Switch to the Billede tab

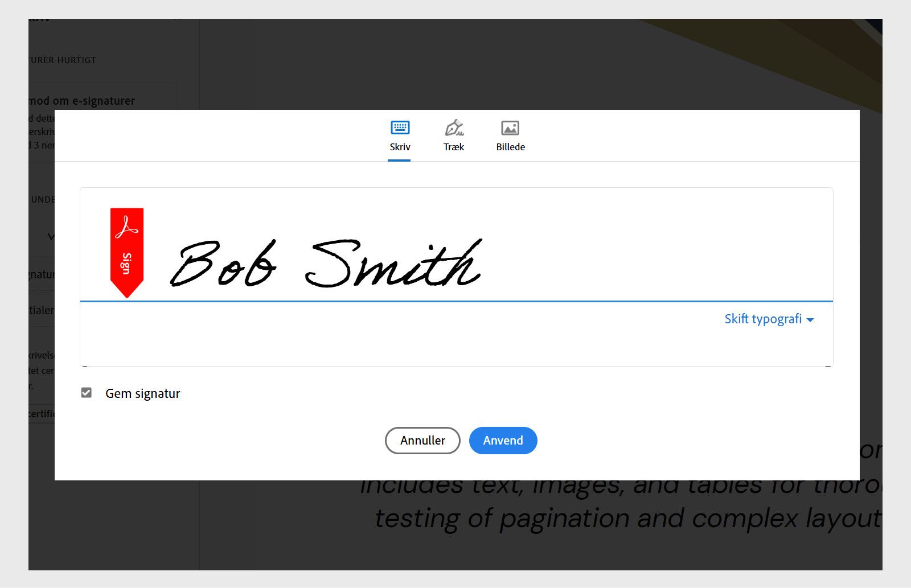[x=510, y=137]
